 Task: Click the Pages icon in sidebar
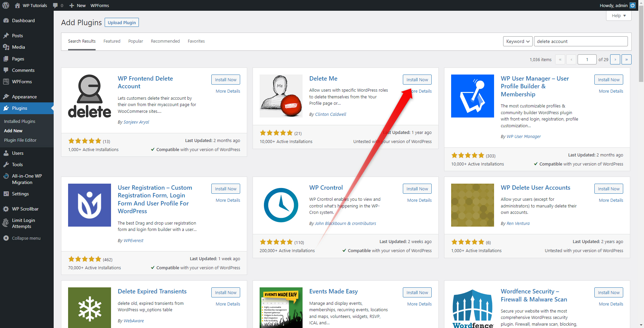click(x=6, y=59)
